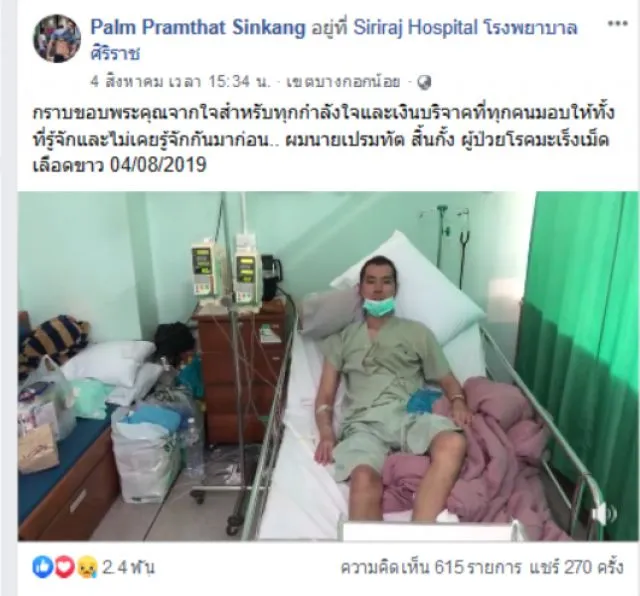Viewport: 640px width, 596px height.
Task: Open Siriraj Hospital location page link
Action: (415, 28)
